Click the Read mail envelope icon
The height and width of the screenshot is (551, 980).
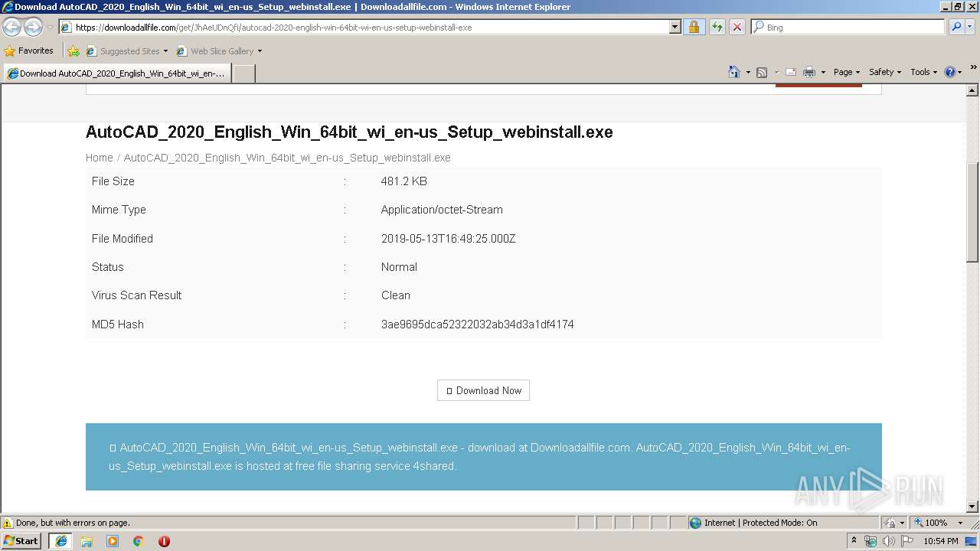point(790,72)
